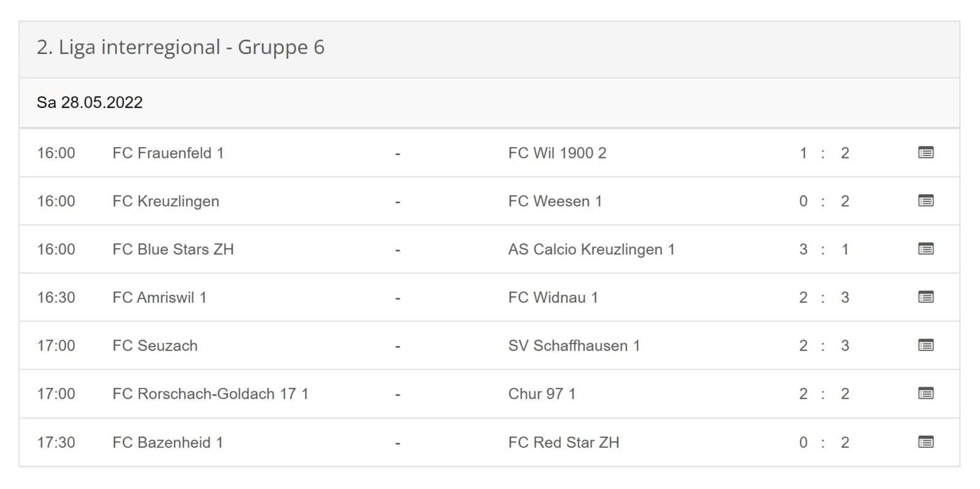This screenshot has width=980, height=489.
Task: Click the Chur 97 1 team name
Action: (x=541, y=394)
